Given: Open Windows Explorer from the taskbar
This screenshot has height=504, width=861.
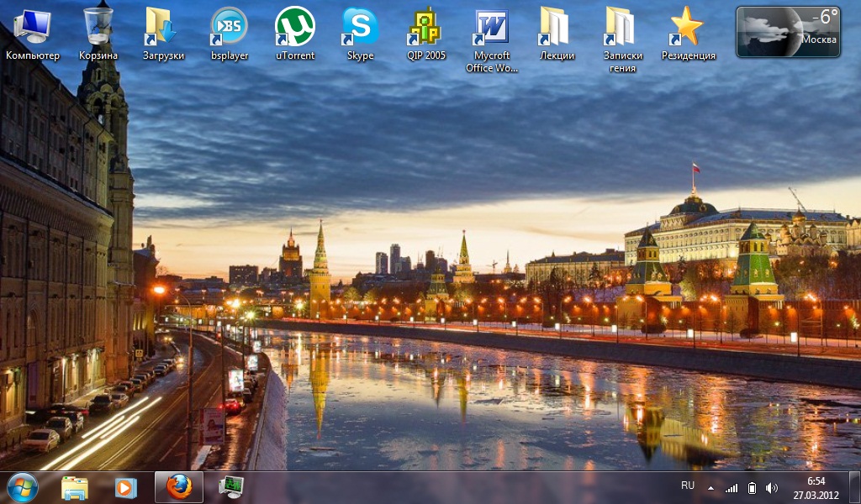Looking at the screenshot, I should [75, 487].
